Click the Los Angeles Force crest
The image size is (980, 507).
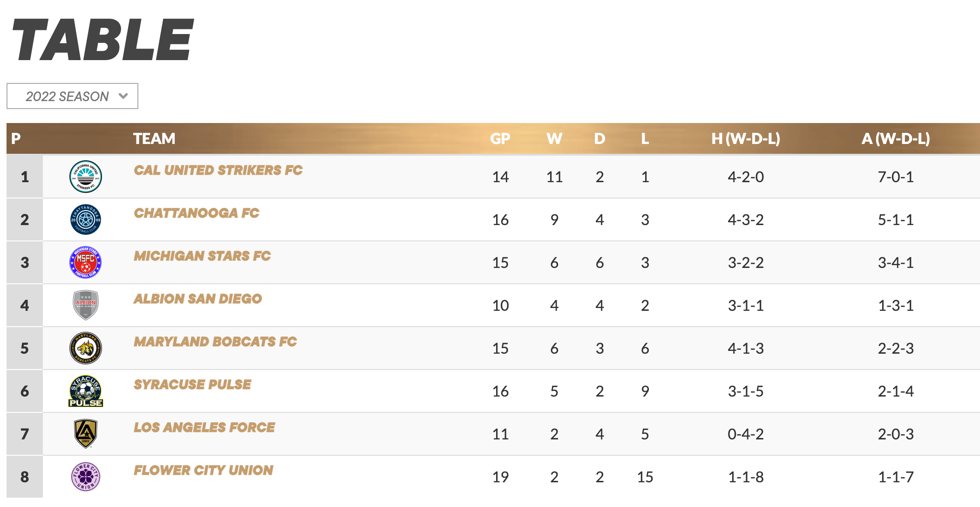point(86,433)
